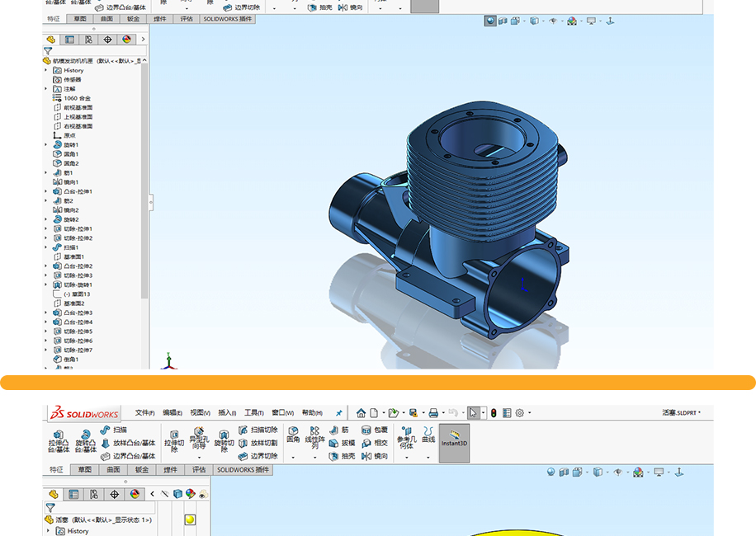Expand History folder in upper window tree
Image resolution: width=756 pixels, height=536 pixels.
(x=46, y=70)
